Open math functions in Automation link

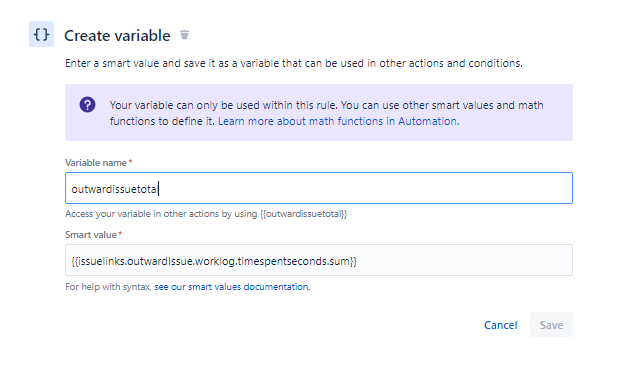tap(338, 121)
